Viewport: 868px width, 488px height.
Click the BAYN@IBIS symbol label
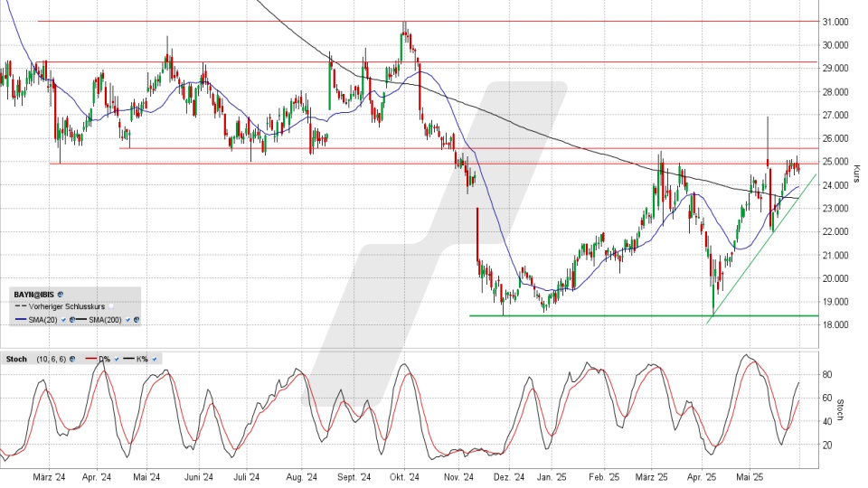point(33,295)
